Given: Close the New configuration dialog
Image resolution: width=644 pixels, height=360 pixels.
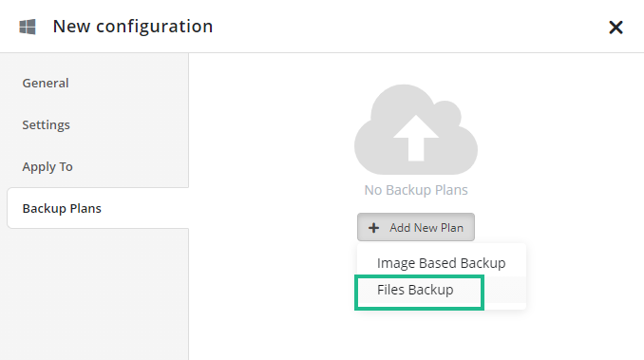Looking at the screenshot, I should [616, 28].
